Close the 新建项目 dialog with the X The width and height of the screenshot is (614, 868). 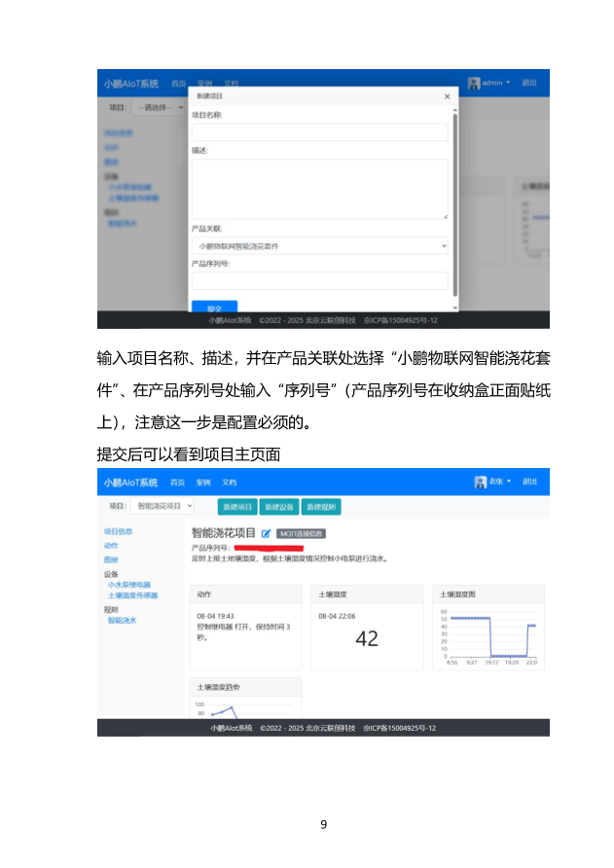click(447, 96)
